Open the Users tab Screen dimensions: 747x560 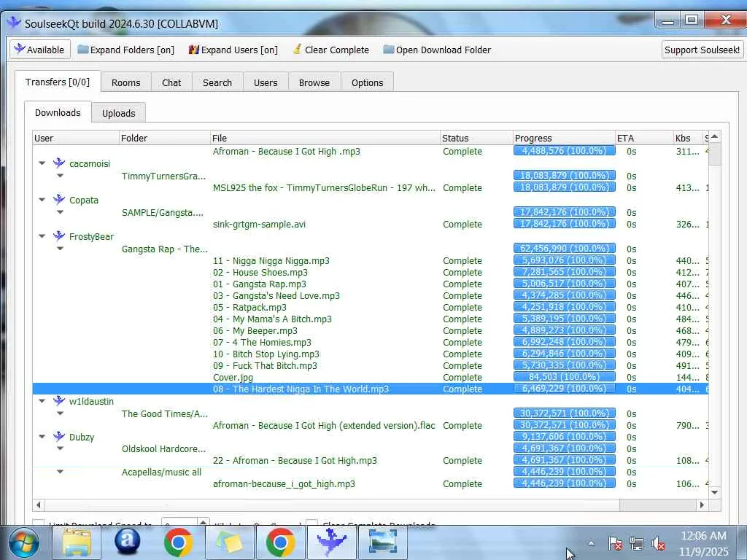pos(266,82)
